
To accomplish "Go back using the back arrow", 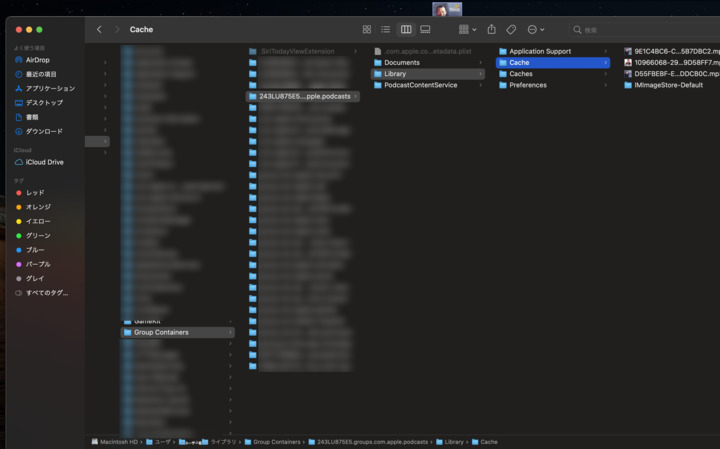I will pyautogui.click(x=99, y=30).
